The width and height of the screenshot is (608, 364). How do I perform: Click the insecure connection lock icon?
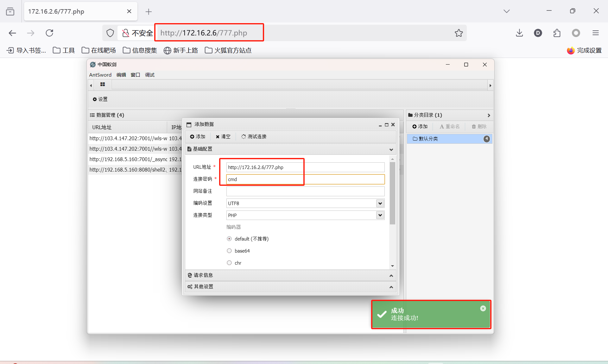click(x=126, y=33)
